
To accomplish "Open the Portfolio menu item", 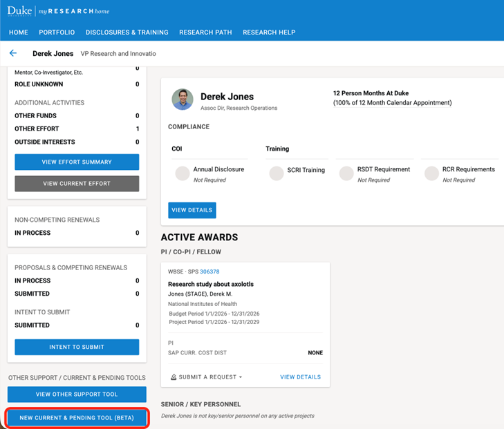I will pyautogui.click(x=57, y=32).
